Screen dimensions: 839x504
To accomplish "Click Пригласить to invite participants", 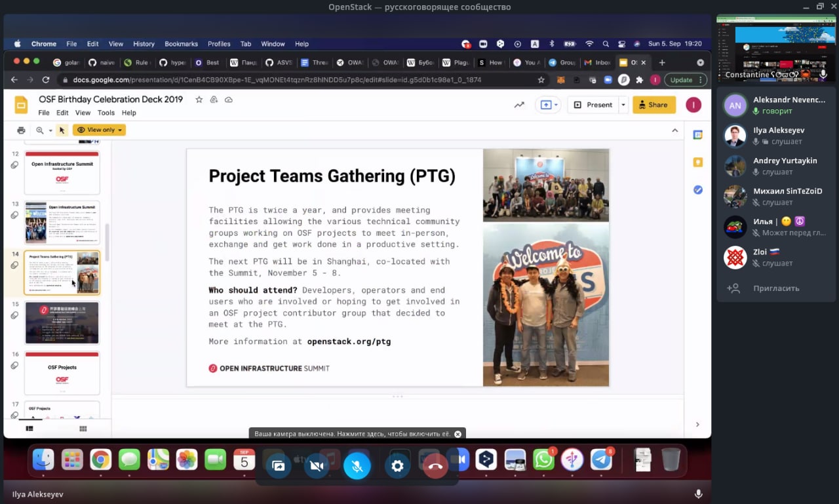I will coord(776,288).
